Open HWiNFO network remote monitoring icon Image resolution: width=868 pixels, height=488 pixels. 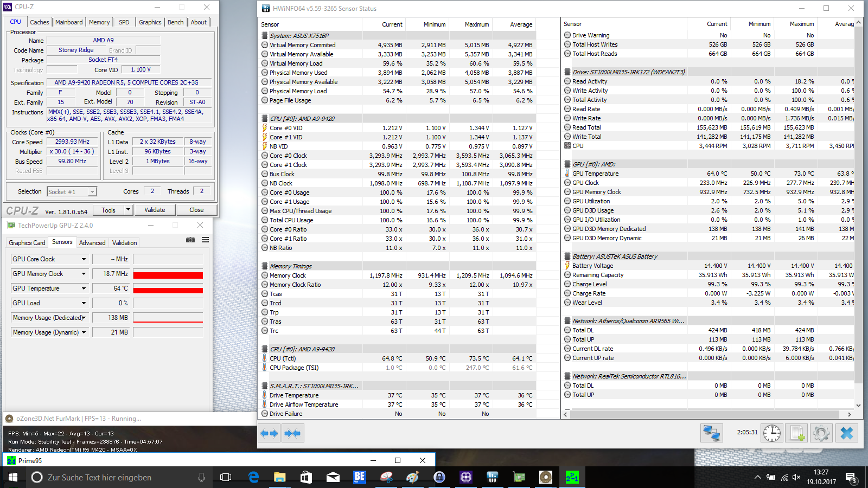[x=711, y=433]
